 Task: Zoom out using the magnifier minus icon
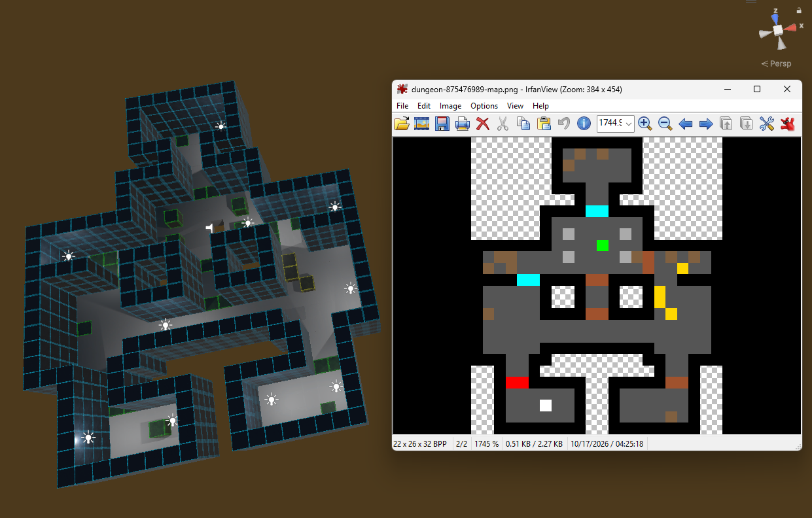[665, 123]
